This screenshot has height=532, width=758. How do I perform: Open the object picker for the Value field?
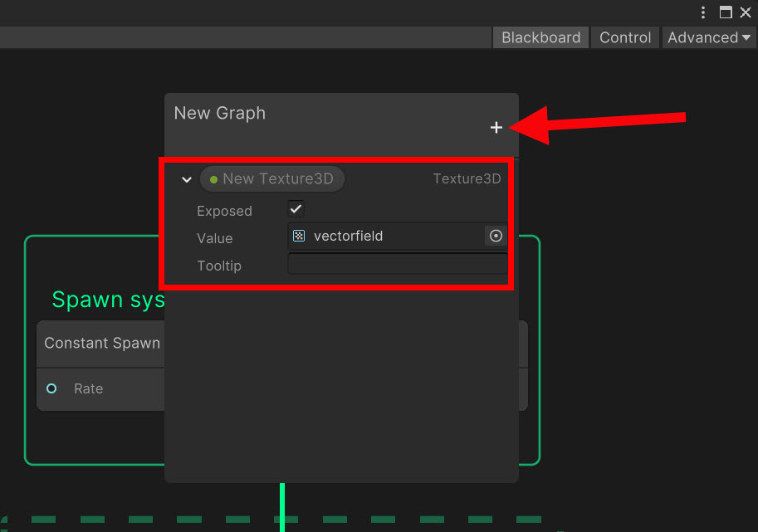496,236
